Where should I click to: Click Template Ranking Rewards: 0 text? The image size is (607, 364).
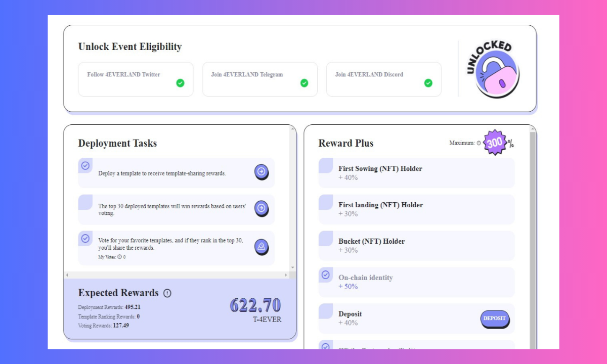[109, 316]
